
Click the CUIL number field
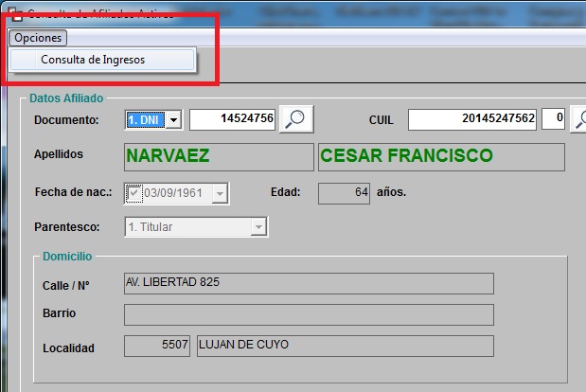point(472,119)
